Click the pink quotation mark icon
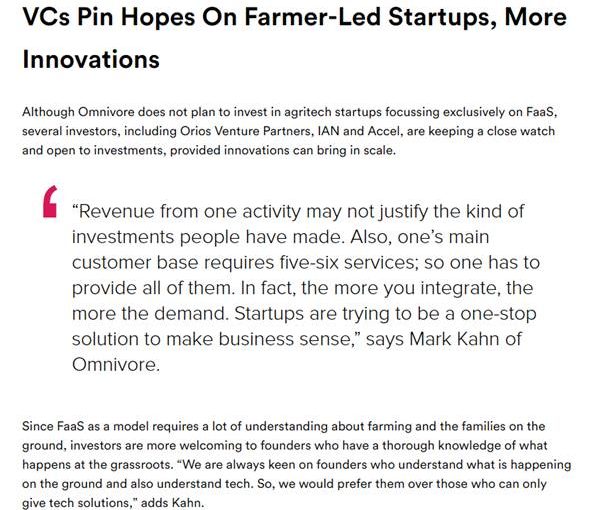The height and width of the screenshot is (510, 601). click(x=50, y=202)
